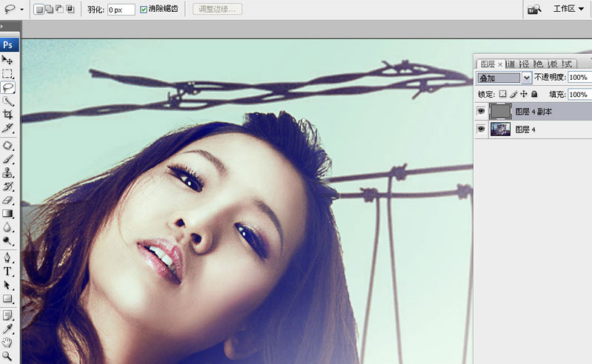Image resolution: width=592 pixels, height=364 pixels.
Task: Select the 图层 4 副本 thumbnail
Action: [500, 112]
